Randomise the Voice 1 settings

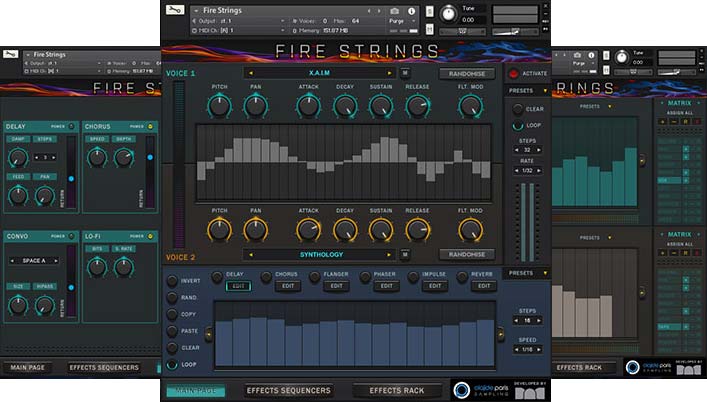(x=467, y=73)
